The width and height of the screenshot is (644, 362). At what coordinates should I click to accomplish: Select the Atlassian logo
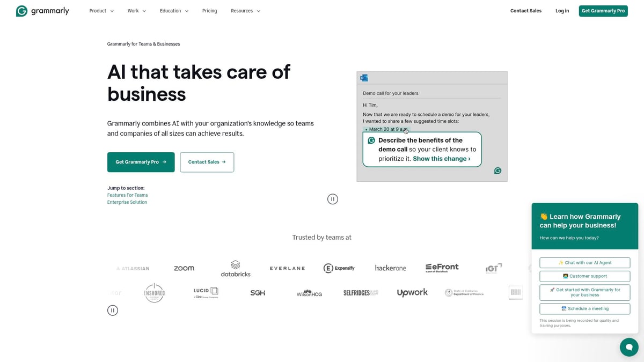click(x=133, y=268)
